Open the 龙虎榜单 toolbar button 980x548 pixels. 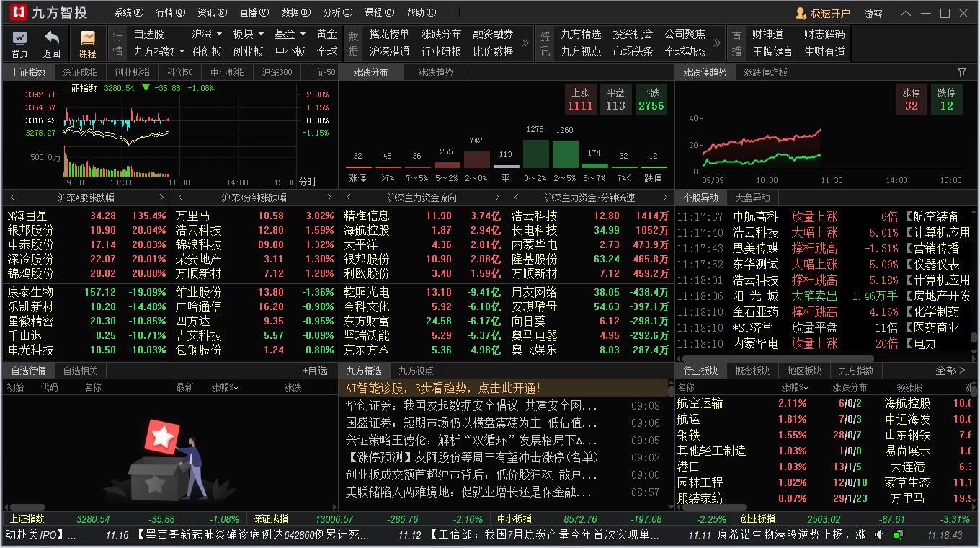pyautogui.click(x=389, y=34)
